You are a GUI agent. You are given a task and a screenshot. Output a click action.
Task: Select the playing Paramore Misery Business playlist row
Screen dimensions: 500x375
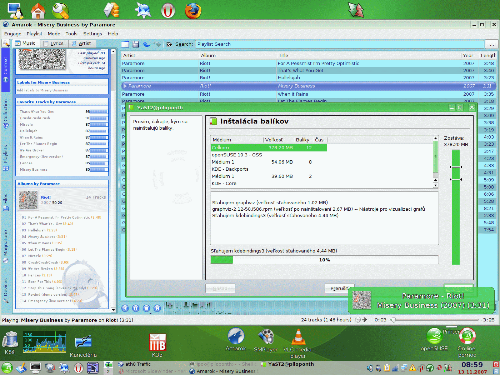(308, 86)
